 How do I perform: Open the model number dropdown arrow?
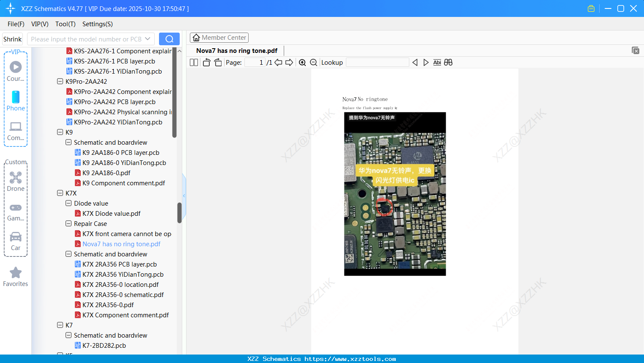[148, 39]
